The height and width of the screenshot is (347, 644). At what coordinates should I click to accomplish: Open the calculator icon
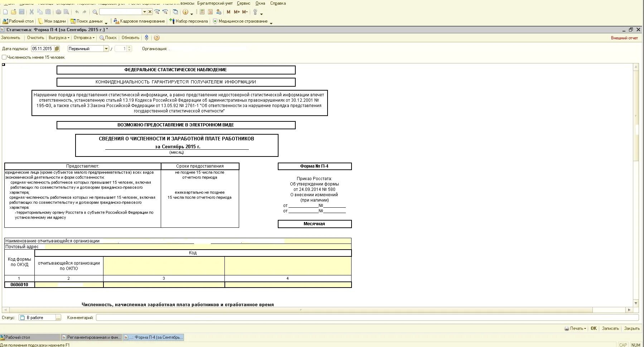[202, 12]
